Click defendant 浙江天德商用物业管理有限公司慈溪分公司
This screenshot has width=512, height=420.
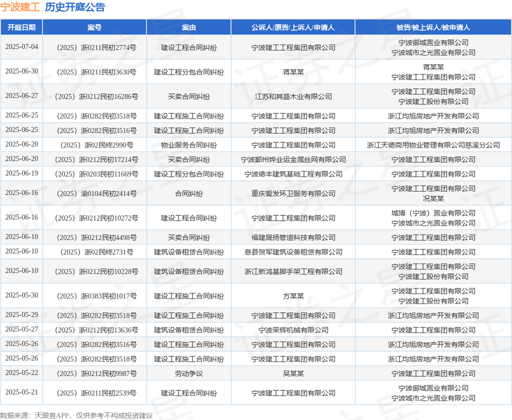433,145
